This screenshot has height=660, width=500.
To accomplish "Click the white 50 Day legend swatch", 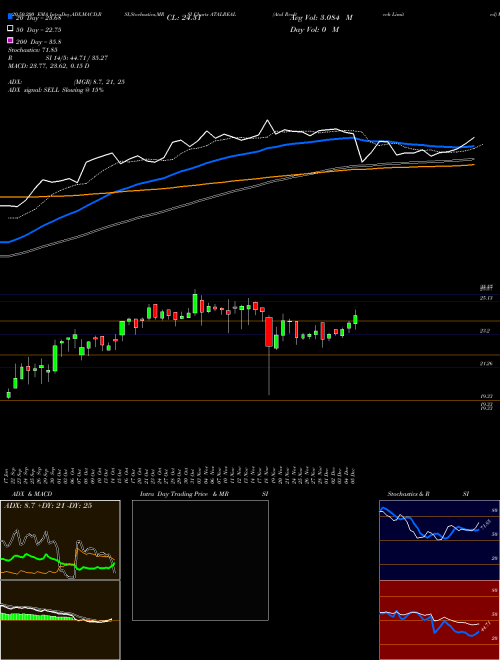I will pos(10,29).
